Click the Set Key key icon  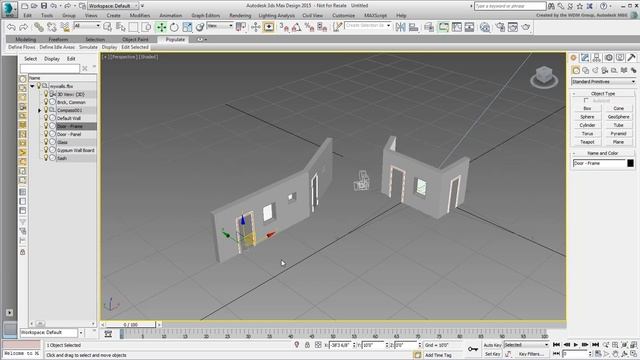pyautogui.click(x=473, y=349)
